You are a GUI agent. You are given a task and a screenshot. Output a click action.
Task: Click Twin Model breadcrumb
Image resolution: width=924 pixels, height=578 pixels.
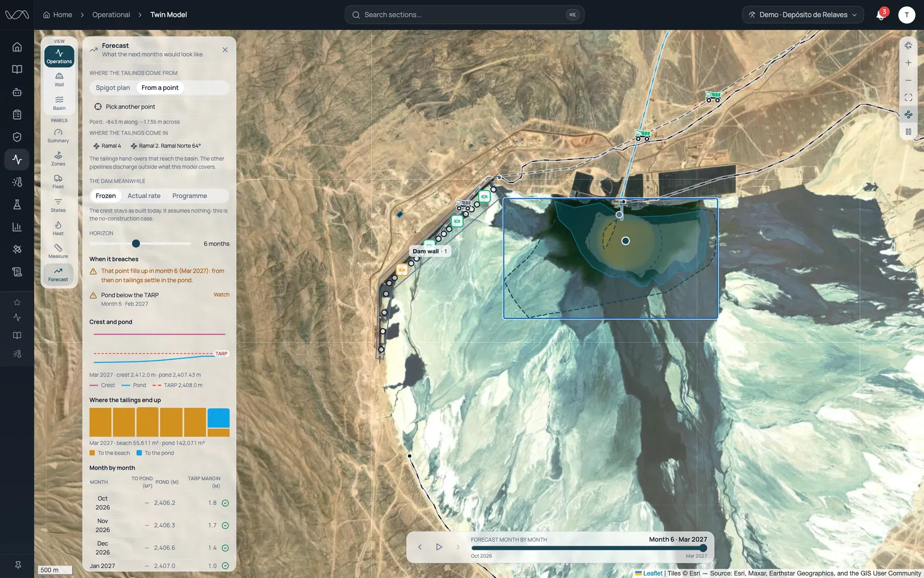[168, 15]
